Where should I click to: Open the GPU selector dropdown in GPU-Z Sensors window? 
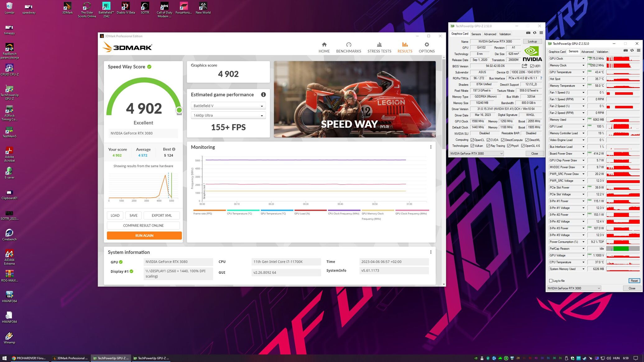pyautogui.click(x=574, y=288)
